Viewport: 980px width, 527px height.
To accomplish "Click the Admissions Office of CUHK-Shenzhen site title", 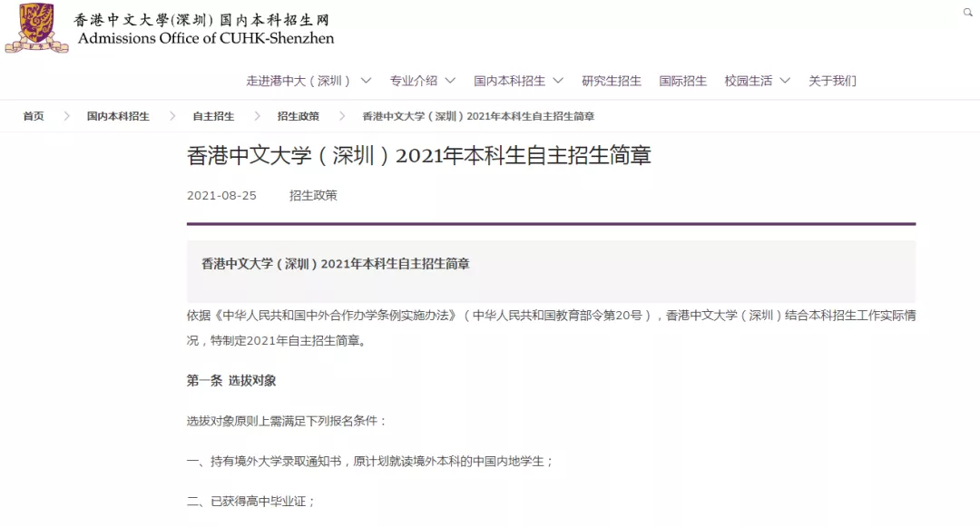I will point(206,38).
